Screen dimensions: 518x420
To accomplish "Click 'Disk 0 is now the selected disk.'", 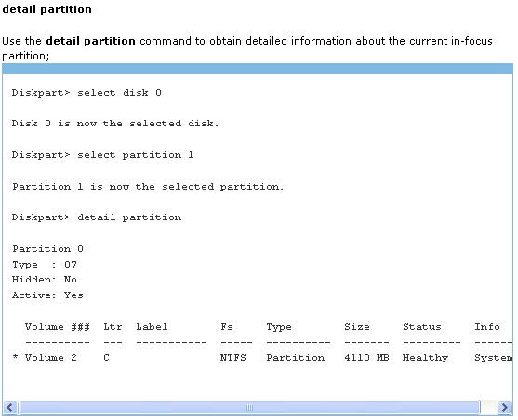I will [x=115, y=124].
